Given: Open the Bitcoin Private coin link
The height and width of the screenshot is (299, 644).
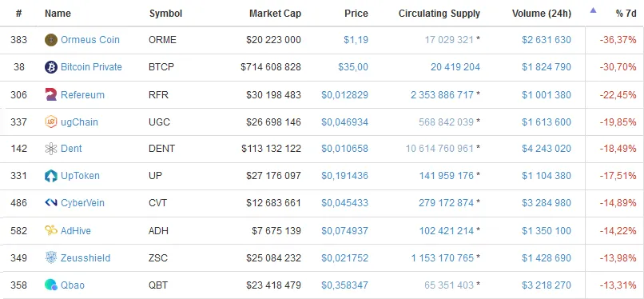Looking at the screenshot, I should pyautogui.click(x=91, y=67).
